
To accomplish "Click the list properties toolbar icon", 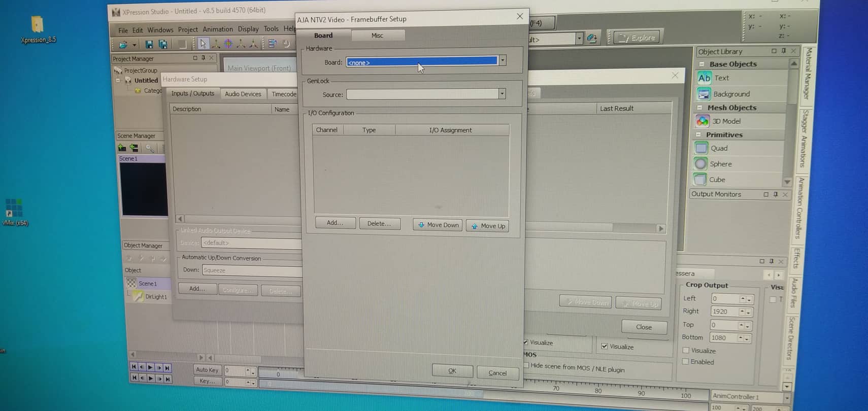I will pyautogui.click(x=273, y=44).
